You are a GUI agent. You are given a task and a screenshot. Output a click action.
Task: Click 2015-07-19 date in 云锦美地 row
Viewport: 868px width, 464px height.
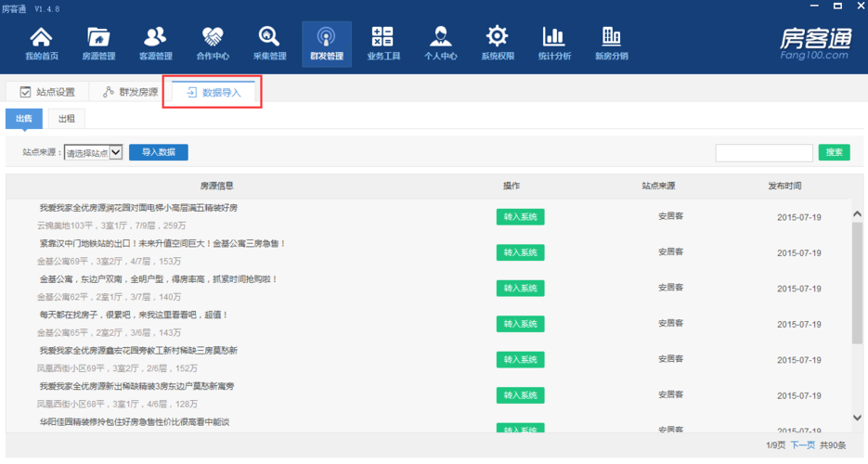click(798, 217)
